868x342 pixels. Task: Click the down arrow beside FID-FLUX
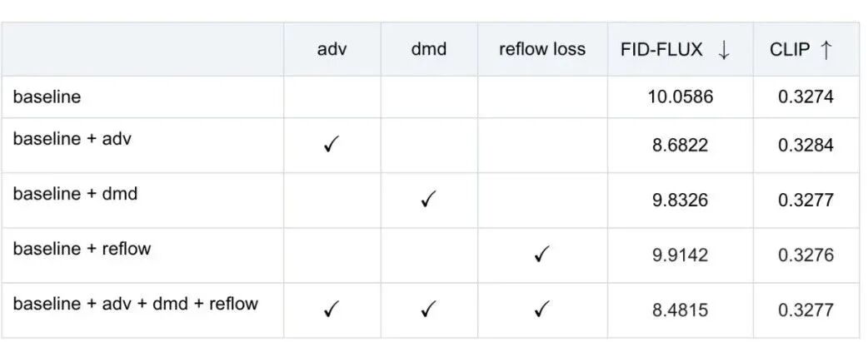pyautogui.click(x=724, y=50)
